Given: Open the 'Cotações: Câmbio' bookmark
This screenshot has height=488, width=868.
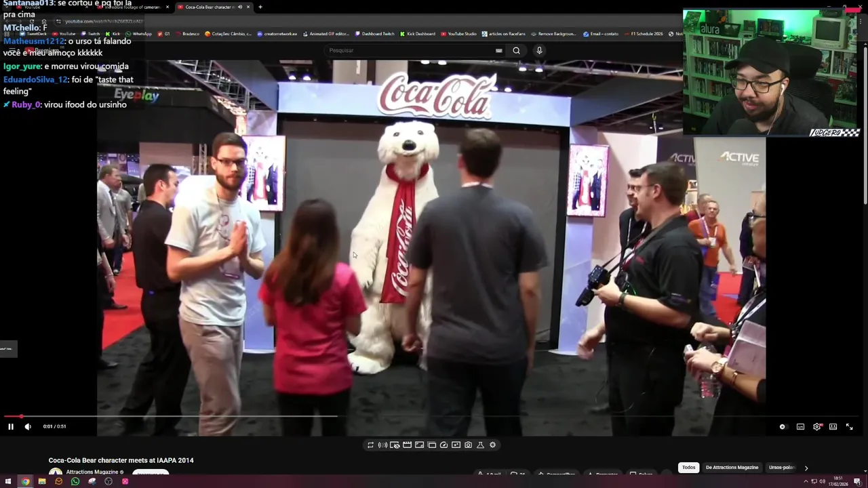Looking at the screenshot, I should click(229, 34).
